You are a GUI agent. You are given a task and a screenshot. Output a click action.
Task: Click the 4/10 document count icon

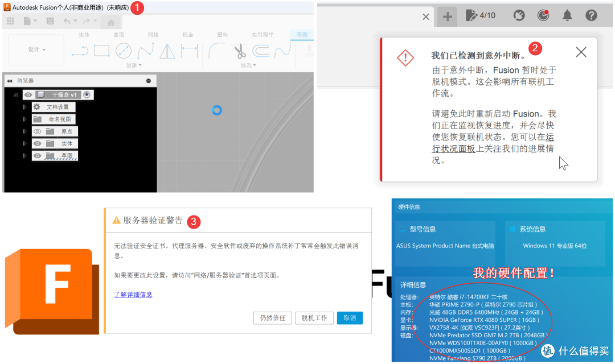(481, 15)
